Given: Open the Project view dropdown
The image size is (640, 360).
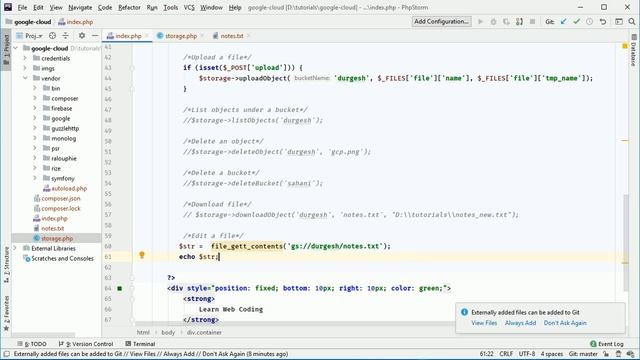Looking at the screenshot, I should [x=30, y=36].
